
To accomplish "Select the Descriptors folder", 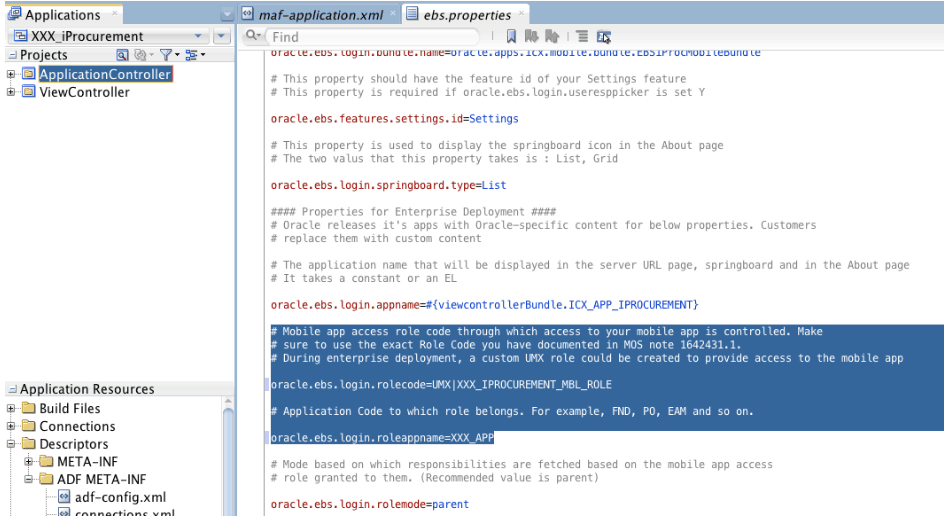I will coord(73,444).
